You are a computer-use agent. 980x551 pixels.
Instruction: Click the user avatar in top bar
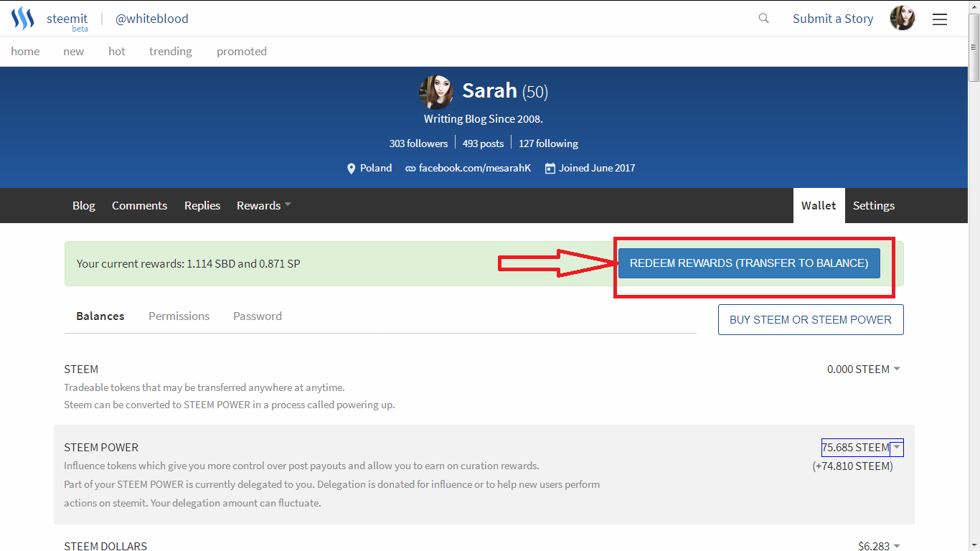pos(903,18)
